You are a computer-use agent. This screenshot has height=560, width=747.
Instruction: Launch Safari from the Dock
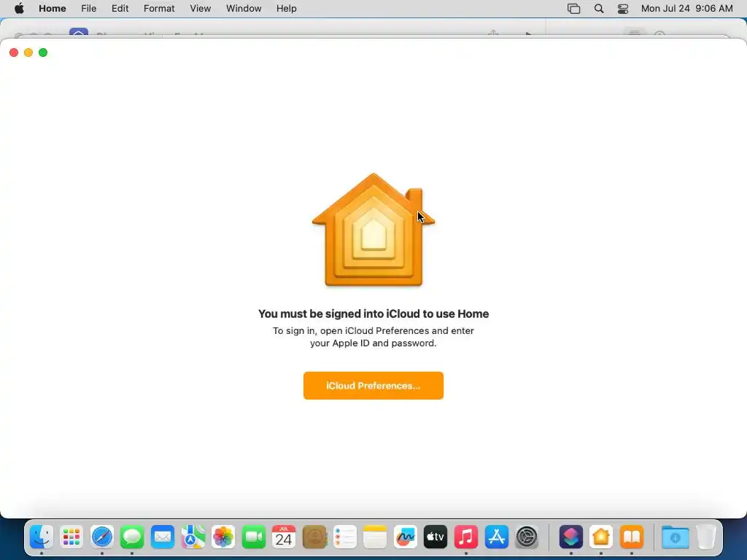[102, 537]
